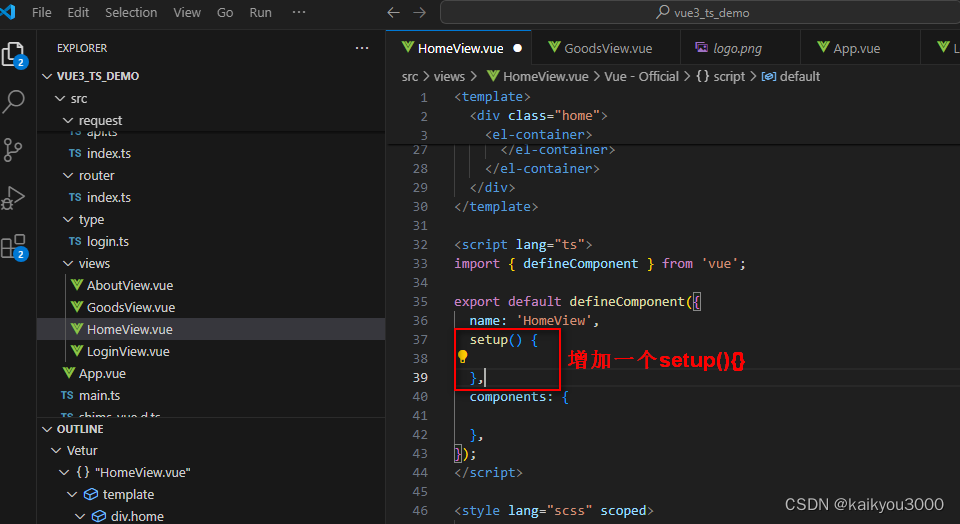This screenshot has width=960, height=524.
Task: Click the default breadcrumb segment
Action: [x=790, y=77]
